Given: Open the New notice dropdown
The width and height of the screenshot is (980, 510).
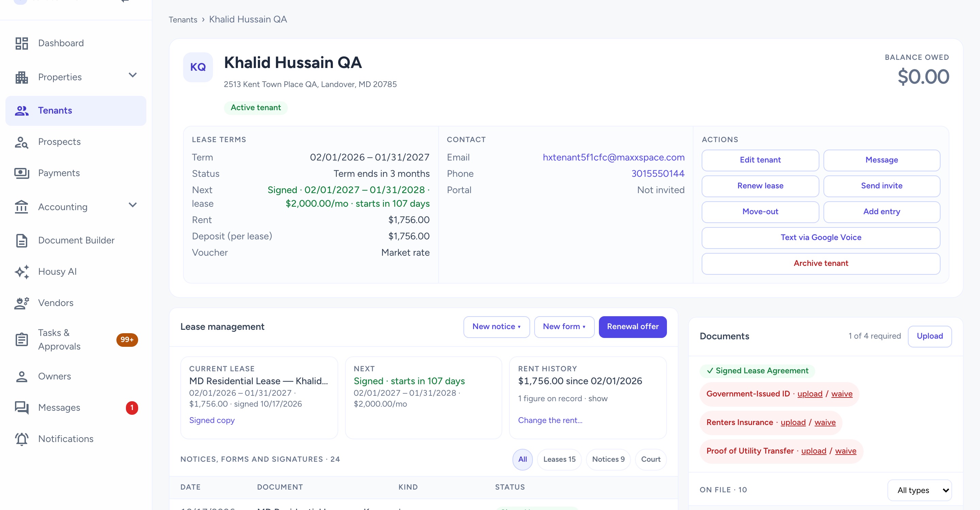Looking at the screenshot, I should pyautogui.click(x=496, y=327).
